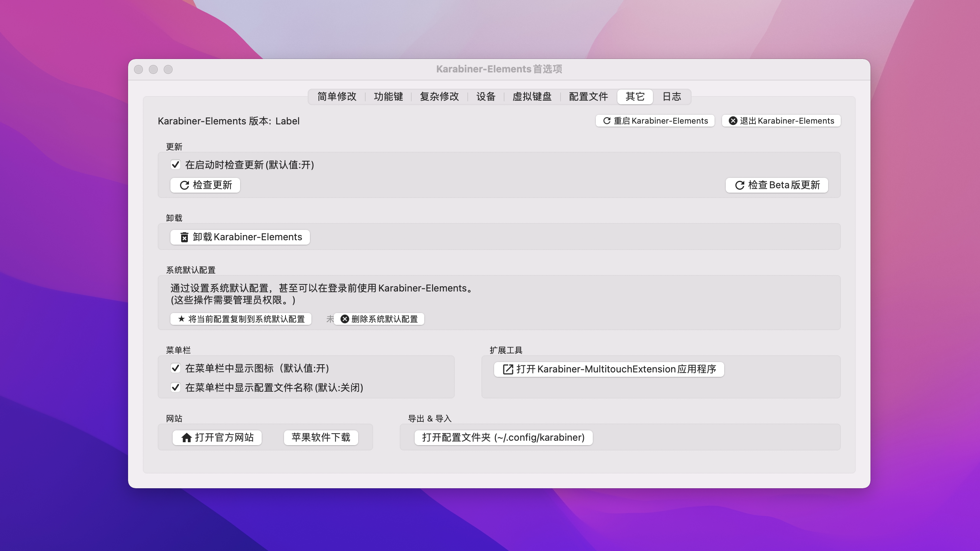Go to the 日志 tab

(x=672, y=97)
